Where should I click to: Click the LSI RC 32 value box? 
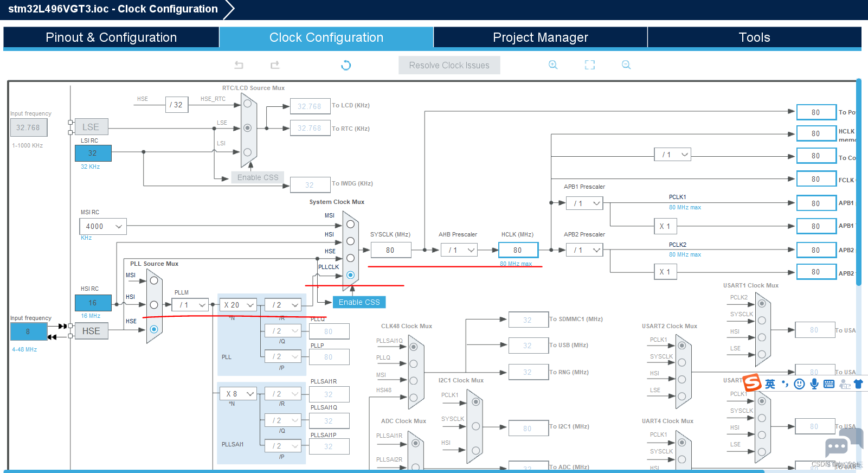tap(93, 153)
